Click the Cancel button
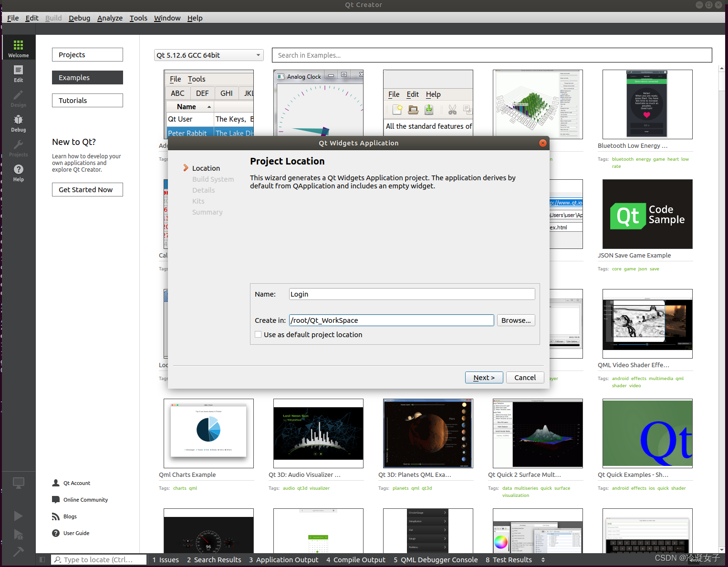728x567 pixels. point(525,378)
